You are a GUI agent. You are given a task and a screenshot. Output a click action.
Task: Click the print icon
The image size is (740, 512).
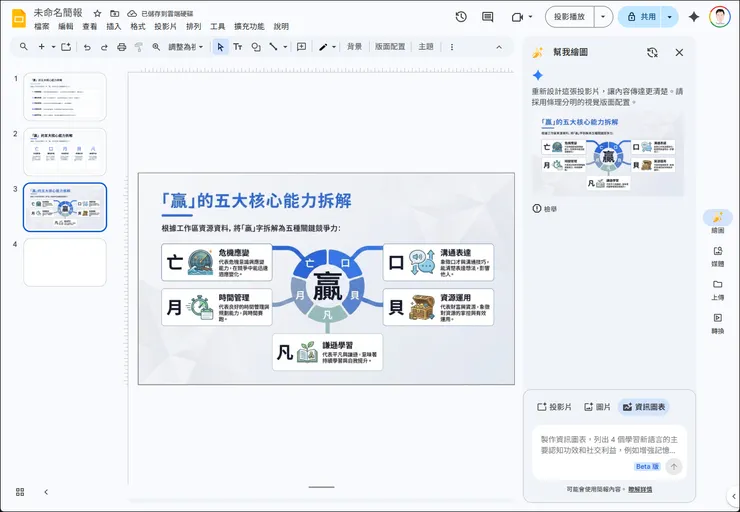click(122, 47)
